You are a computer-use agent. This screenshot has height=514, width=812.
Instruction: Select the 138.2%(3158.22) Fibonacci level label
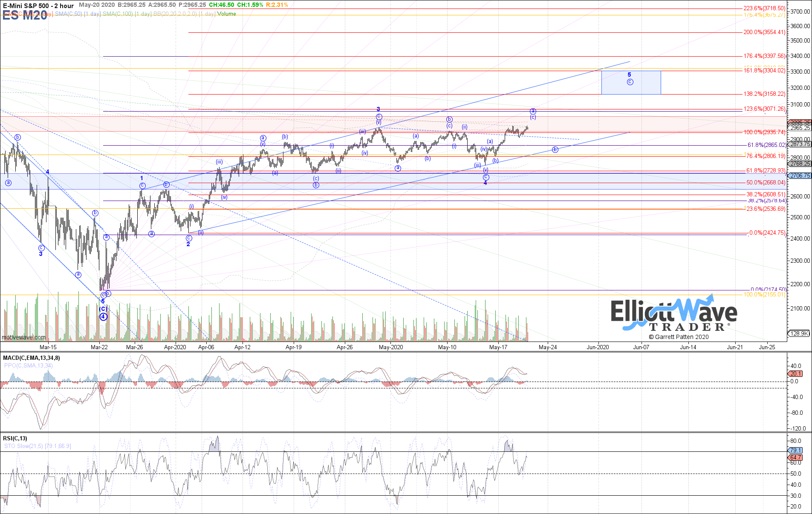764,94
